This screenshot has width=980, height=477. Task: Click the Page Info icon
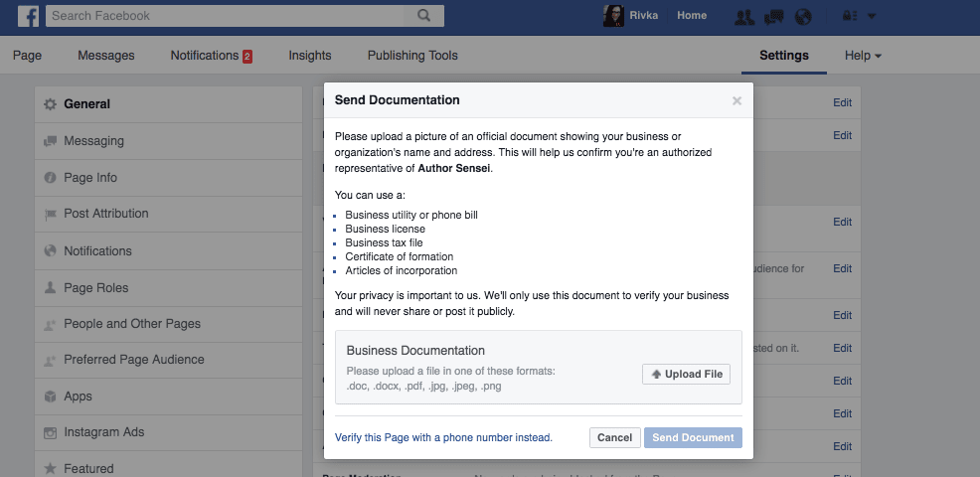pos(50,178)
